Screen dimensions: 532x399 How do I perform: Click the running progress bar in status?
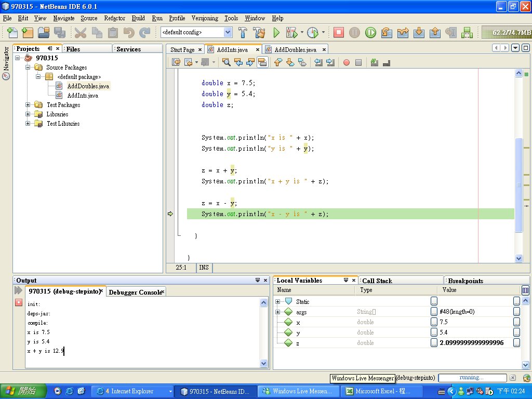472,378
